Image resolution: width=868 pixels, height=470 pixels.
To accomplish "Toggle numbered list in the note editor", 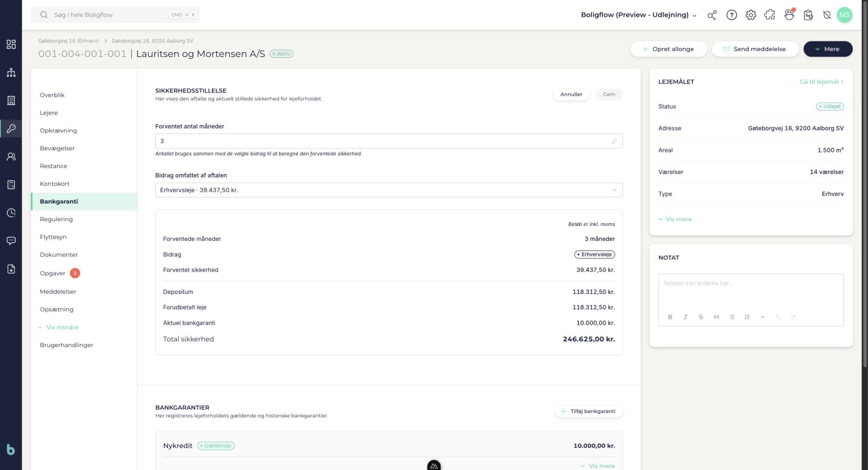I will (x=747, y=317).
